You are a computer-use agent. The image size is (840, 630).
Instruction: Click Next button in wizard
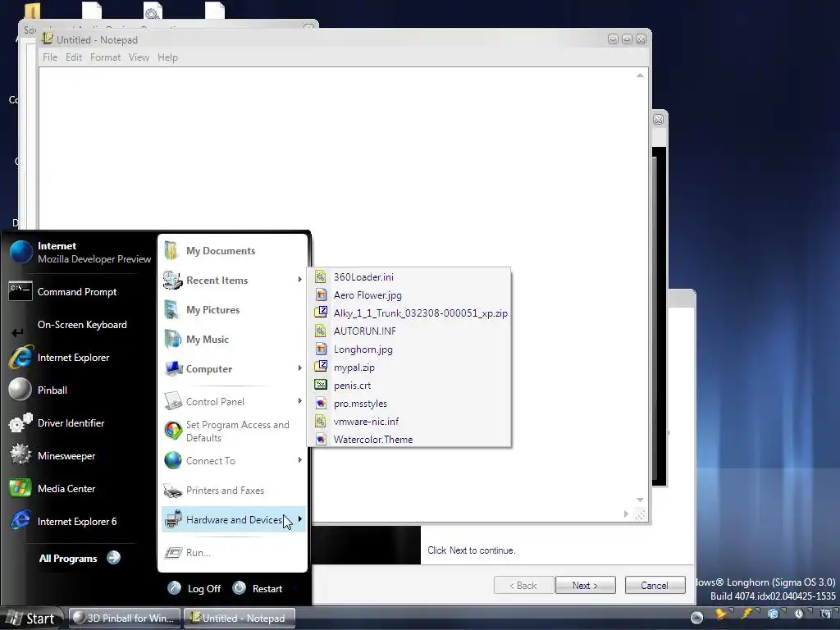tap(585, 586)
